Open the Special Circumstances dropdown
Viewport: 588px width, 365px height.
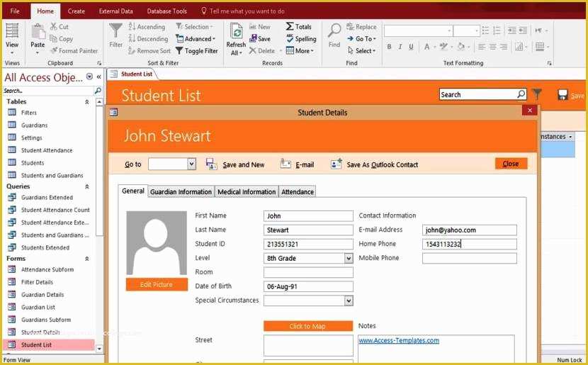[x=349, y=301]
